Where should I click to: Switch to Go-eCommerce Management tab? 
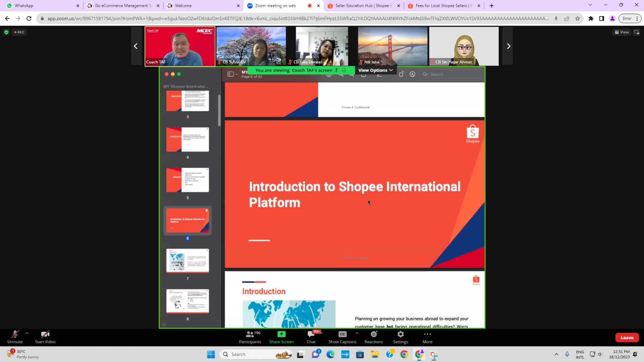click(x=123, y=6)
